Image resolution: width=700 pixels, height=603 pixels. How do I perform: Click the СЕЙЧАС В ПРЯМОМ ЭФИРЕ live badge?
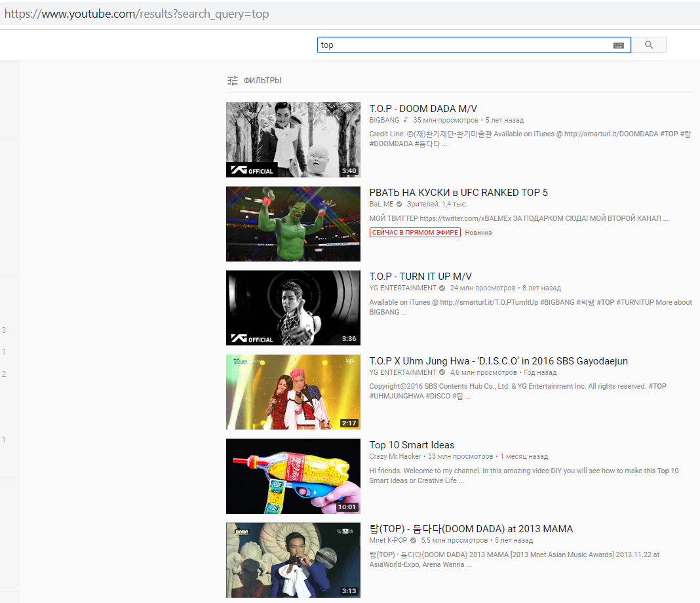[415, 233]
